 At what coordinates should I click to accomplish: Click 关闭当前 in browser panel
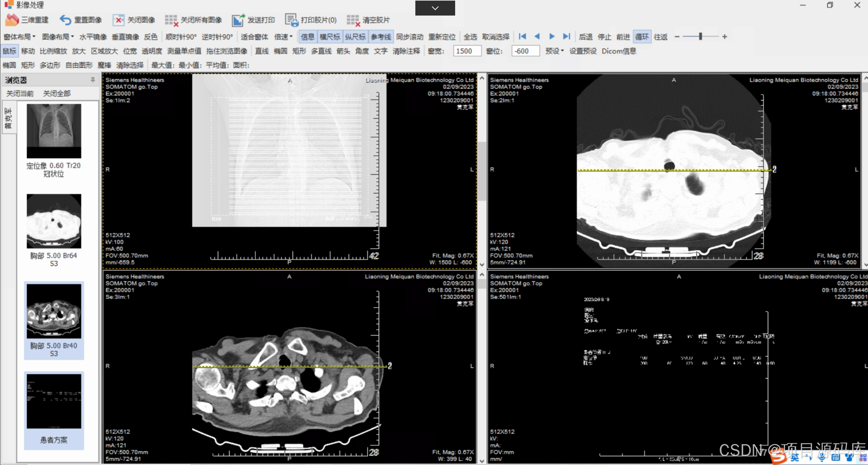[20, 93]
